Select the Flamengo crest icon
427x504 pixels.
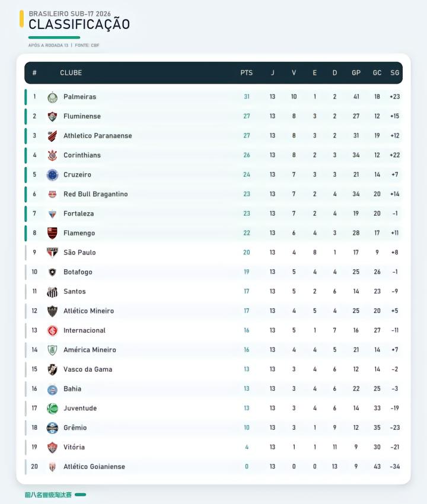pos(52,233)
